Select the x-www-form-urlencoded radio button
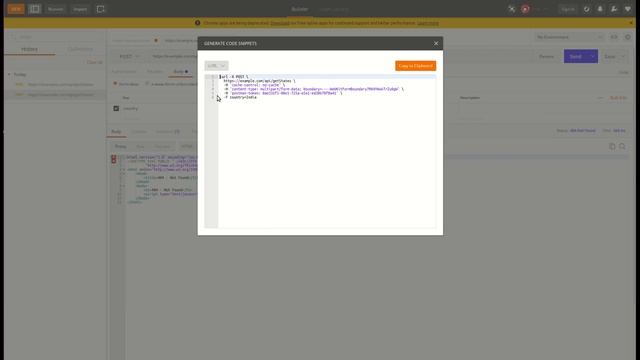 pos(147,84)
